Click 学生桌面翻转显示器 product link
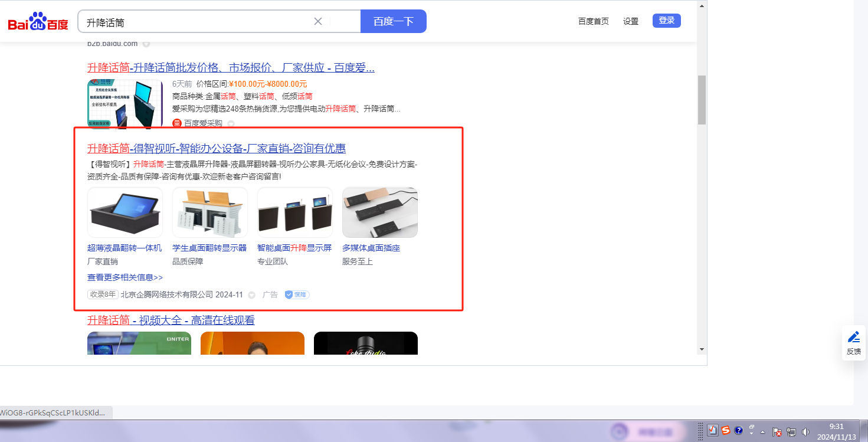The height and width of the screenshot is (442, 868). [x=209, y=248]
